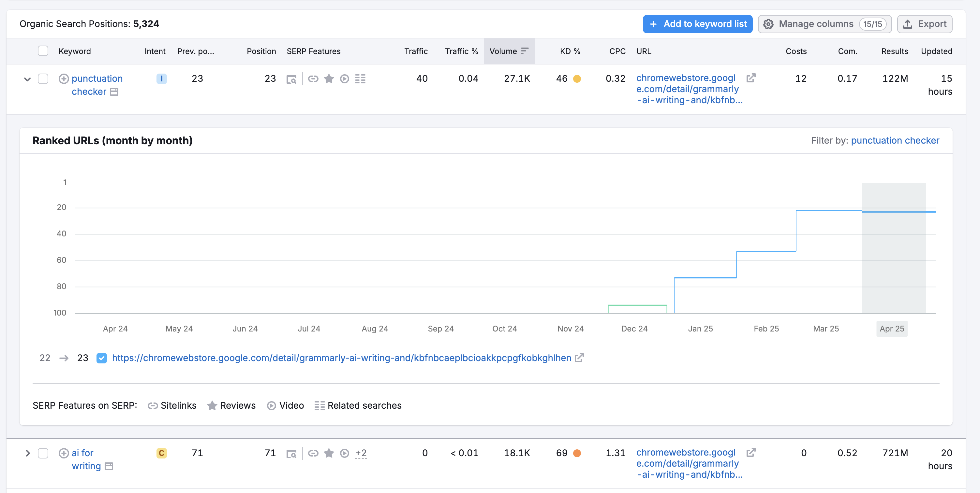Click plus icon beside punctuation checker keyword
The width and height of the screenshot is (980, 493).
[x=64, y=79]
